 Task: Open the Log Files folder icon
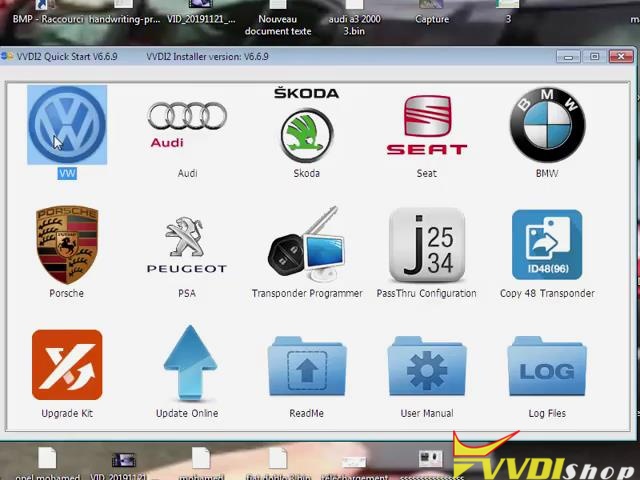coord(547,366)
